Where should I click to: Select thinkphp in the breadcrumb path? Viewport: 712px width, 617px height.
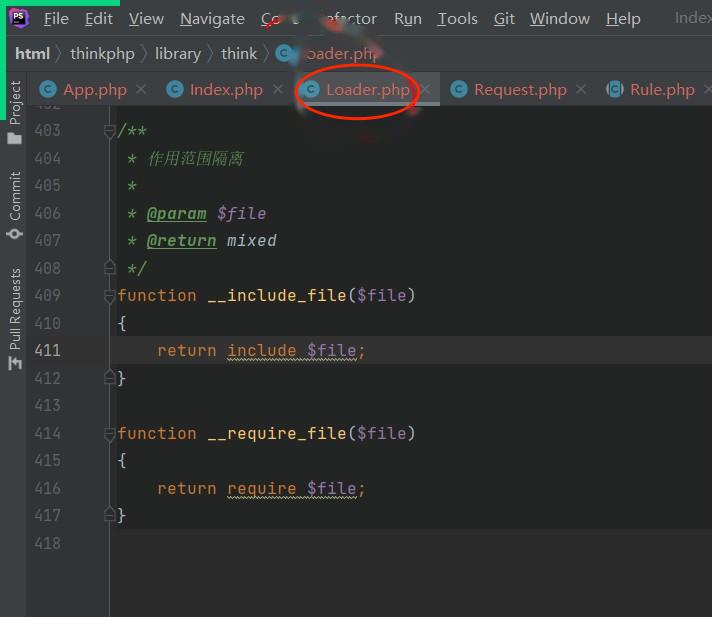102,54
